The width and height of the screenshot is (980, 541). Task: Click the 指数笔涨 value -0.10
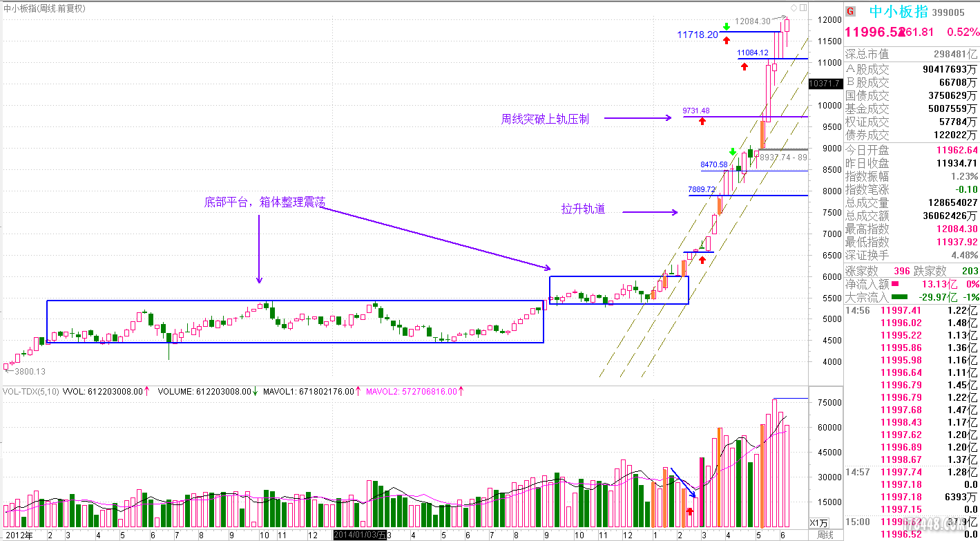966,189
